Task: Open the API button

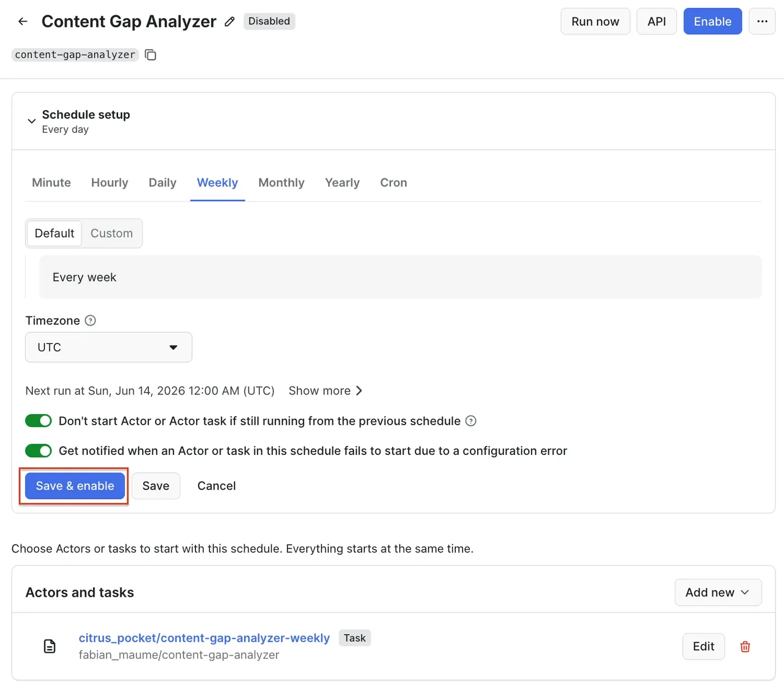Action: 656,21
